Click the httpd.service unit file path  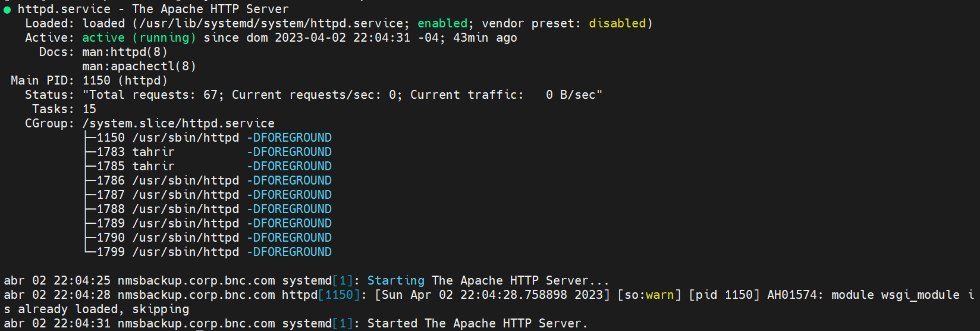click(x=271, y=23)
